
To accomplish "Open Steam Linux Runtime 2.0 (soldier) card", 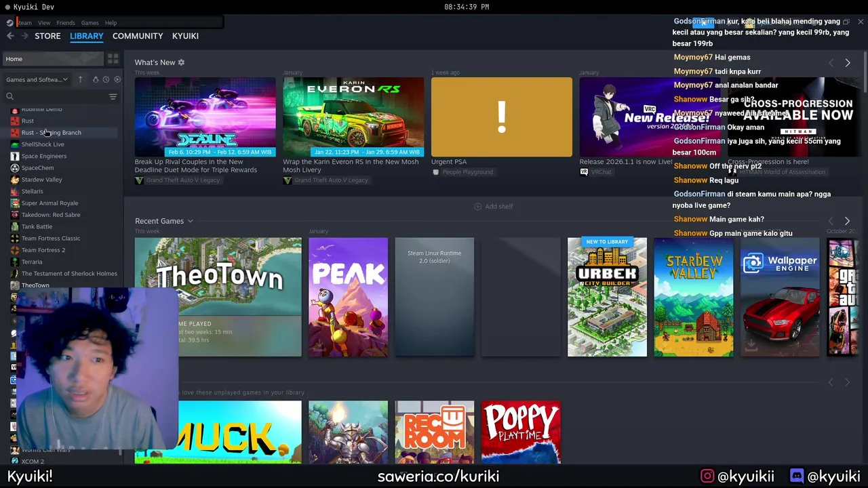I will [x=434, y=296].
